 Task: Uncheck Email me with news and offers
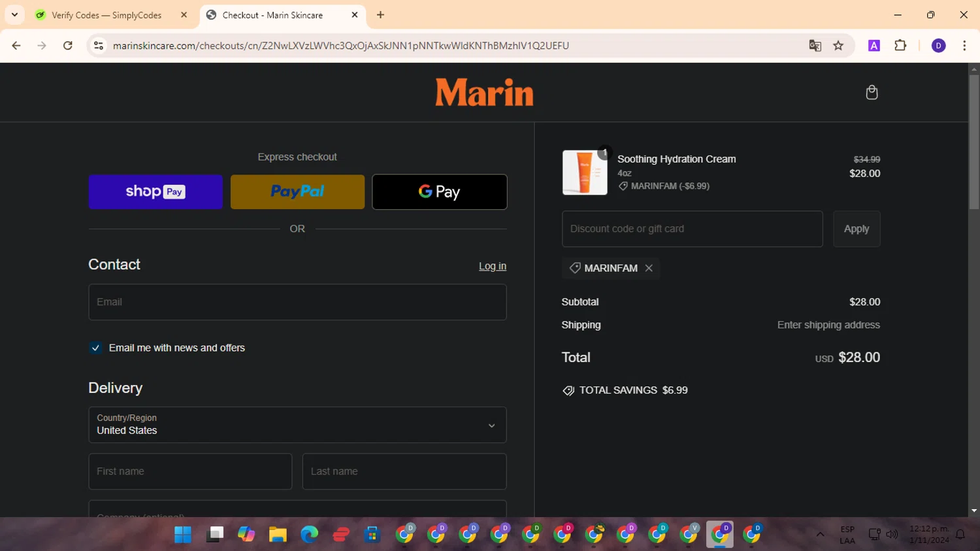(95, 348)
